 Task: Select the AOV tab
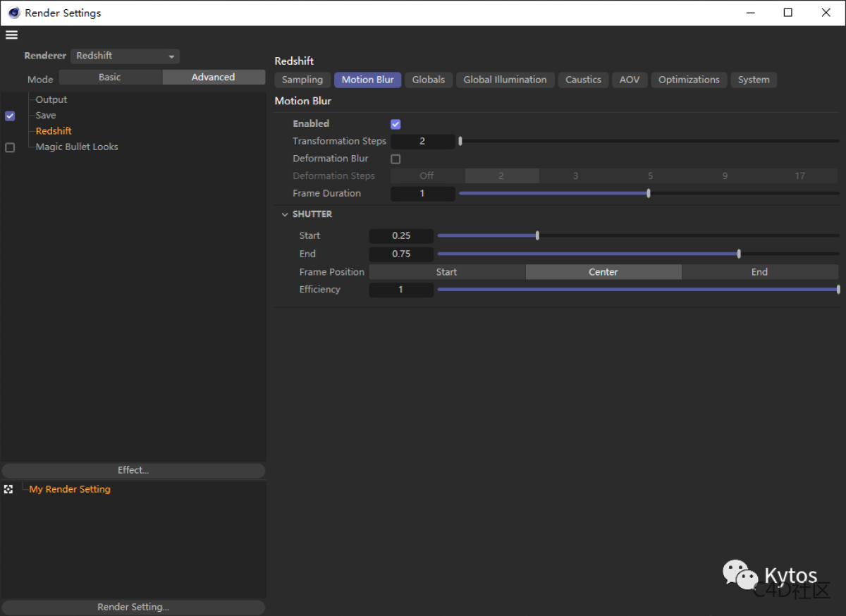[x=629, y=80]
